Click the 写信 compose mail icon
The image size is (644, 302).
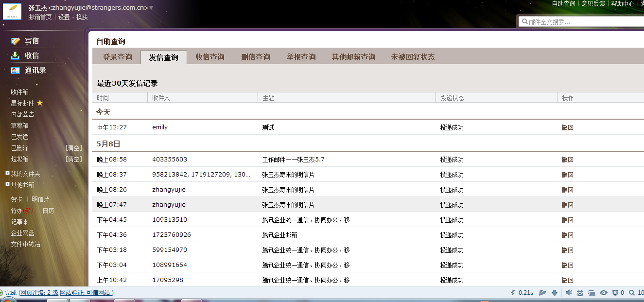(x=16, y=41)
